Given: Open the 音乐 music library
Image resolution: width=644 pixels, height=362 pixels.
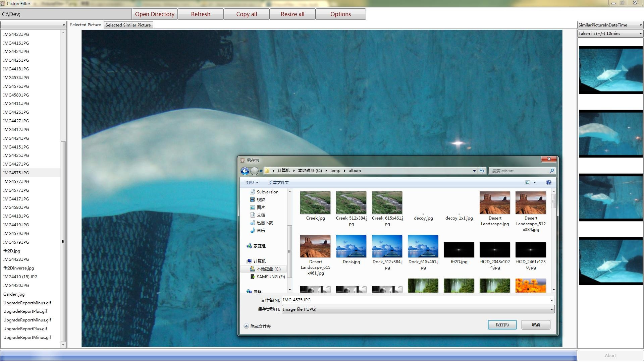Looking at the screenshot, I should 261,231.
